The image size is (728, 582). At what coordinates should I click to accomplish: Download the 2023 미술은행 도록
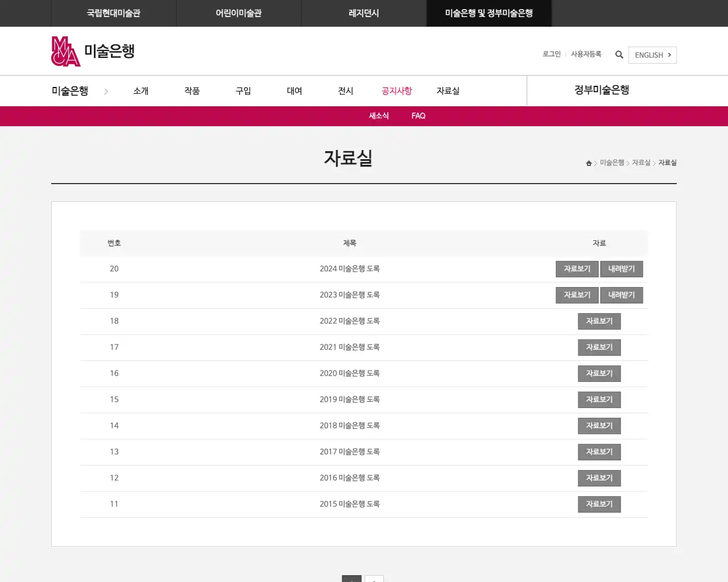click(x=622, y=295)
